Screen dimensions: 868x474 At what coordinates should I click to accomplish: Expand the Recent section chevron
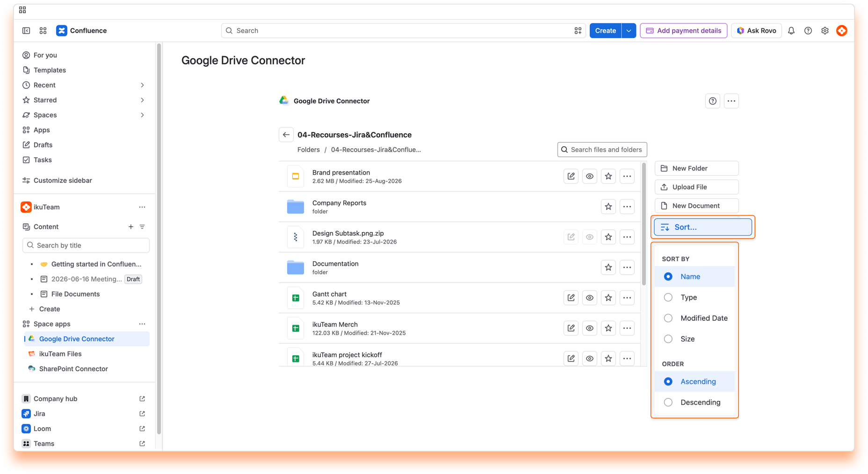[x=142, y=85]
